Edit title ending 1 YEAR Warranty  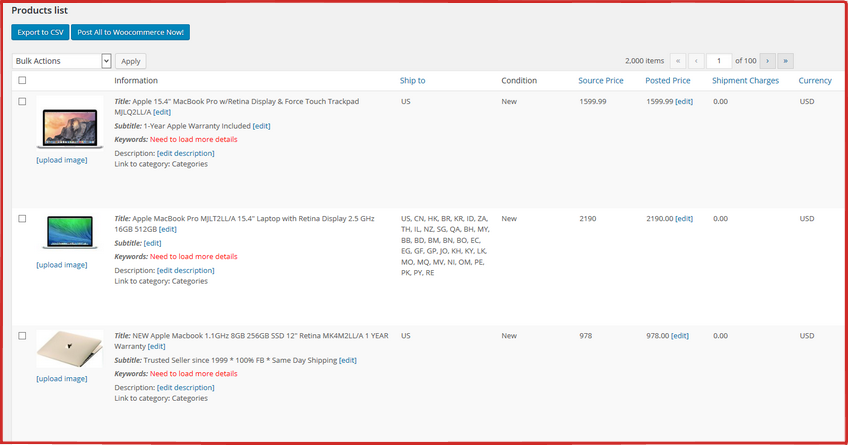[156, 347]
